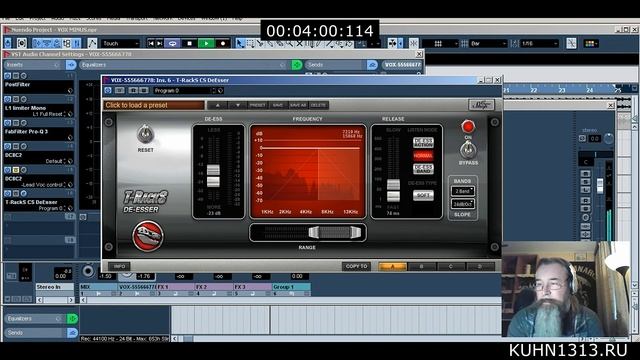The width and height of the screenshot is (640, 360).
Task: Adjust the DE-ESS amount slider handle
Action: (213, 176)
